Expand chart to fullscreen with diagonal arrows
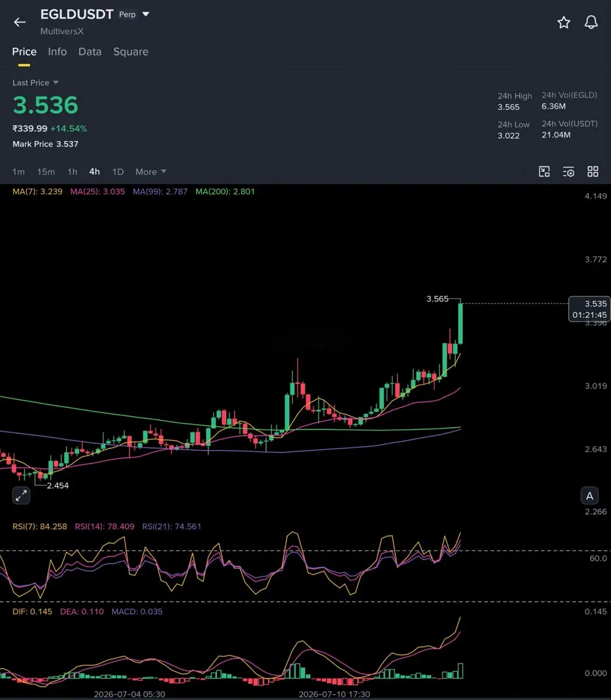The width and height of the screenshot is (611, 700). [x=21, y=496]
